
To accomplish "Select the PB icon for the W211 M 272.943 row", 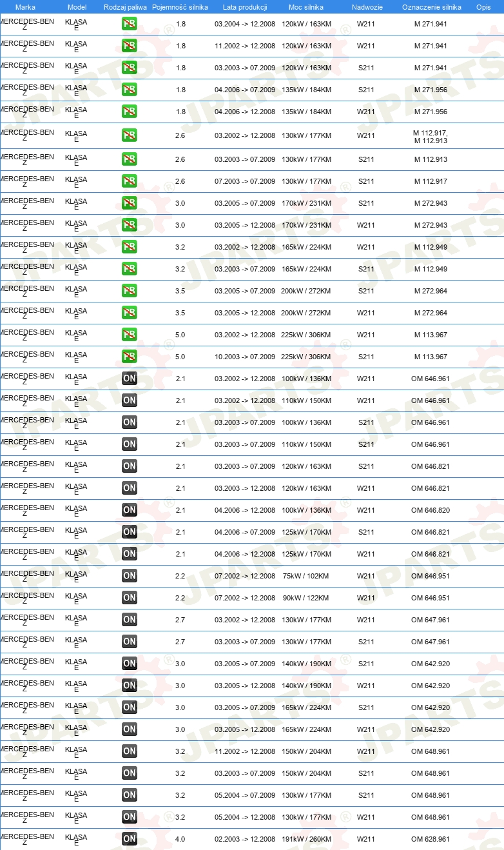I will [x=129, y=226].
